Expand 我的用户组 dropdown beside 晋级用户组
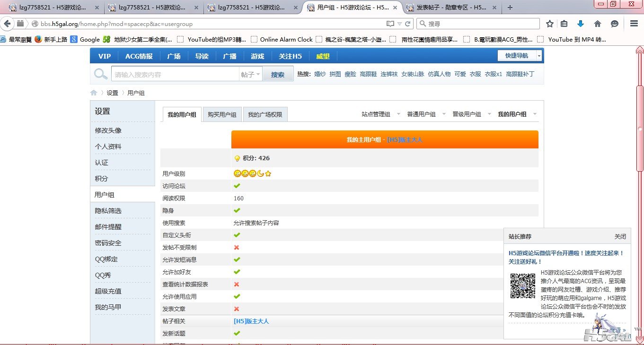 click(535, 114)
